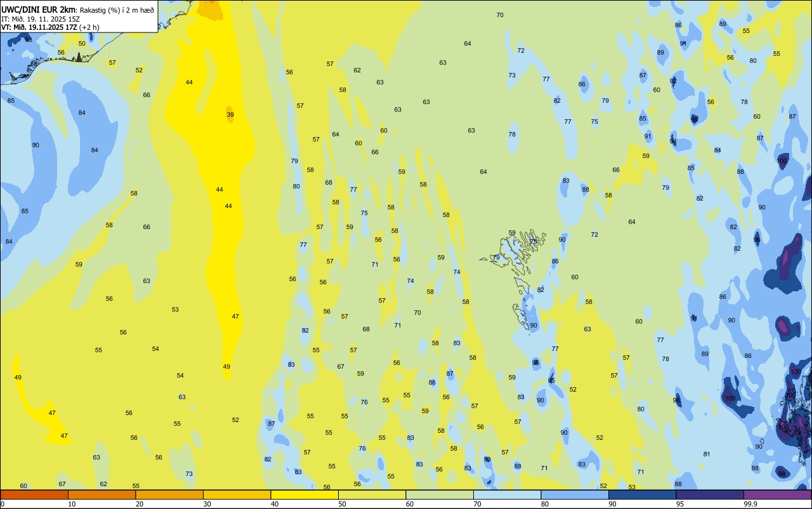Image resolution: width=812 pixels, height=509 pixels.
Task: Click the humidity value 39 in the orange patch
Action: [230, 115]
